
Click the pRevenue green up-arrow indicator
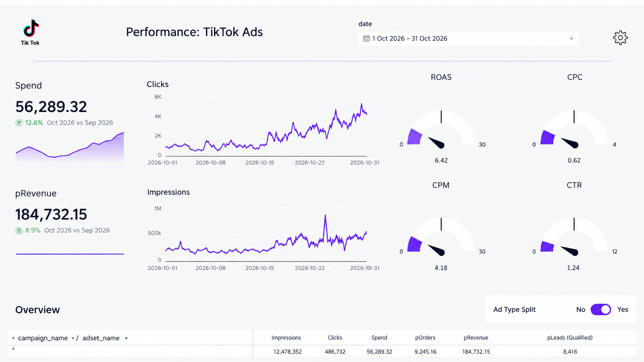19,230
